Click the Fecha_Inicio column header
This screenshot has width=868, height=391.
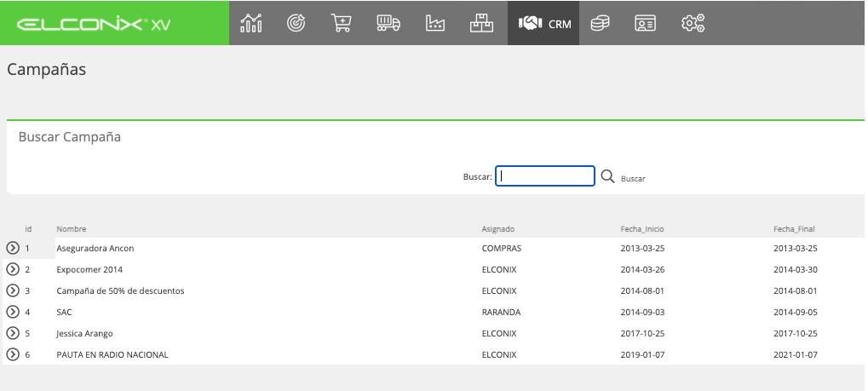coord(642,229)
